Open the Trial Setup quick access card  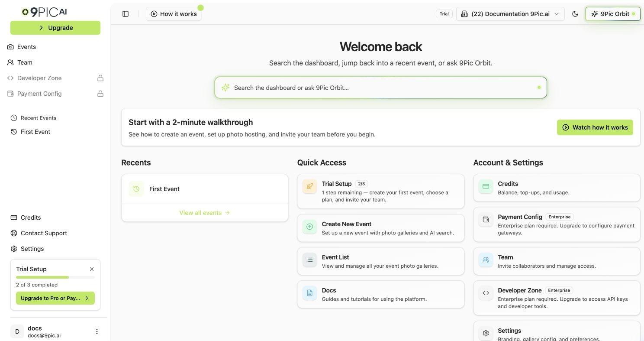point(381,192)
